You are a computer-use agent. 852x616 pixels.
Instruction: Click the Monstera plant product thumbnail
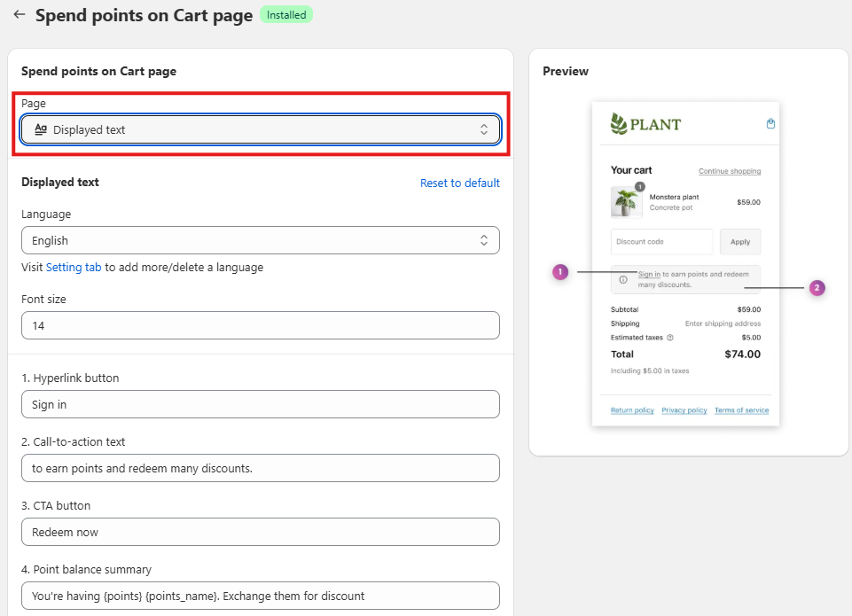coord(626,202)
